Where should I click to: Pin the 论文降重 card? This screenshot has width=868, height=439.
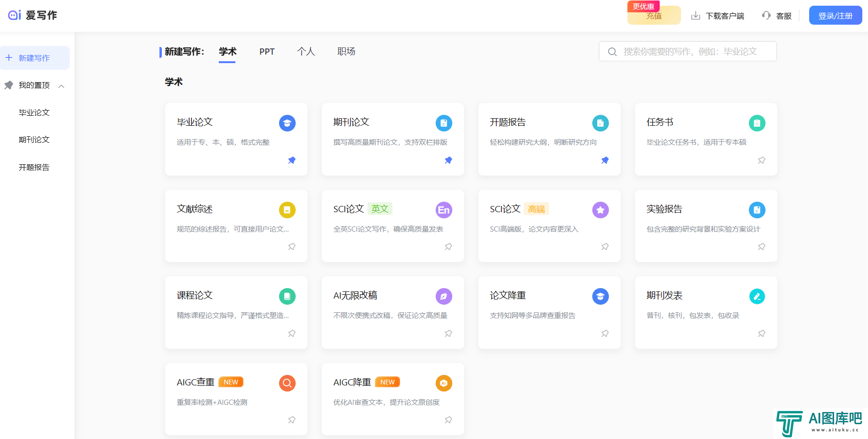coord(605,334)
